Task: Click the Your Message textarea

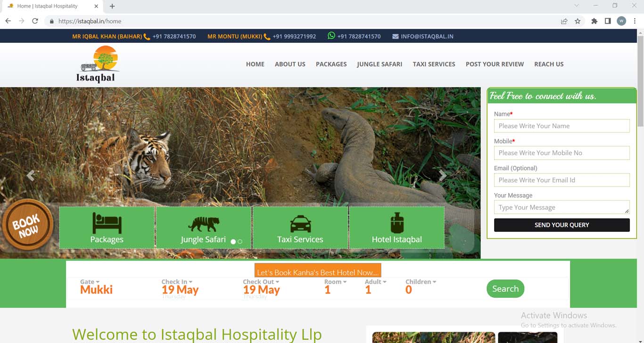Action: point(561,207)
